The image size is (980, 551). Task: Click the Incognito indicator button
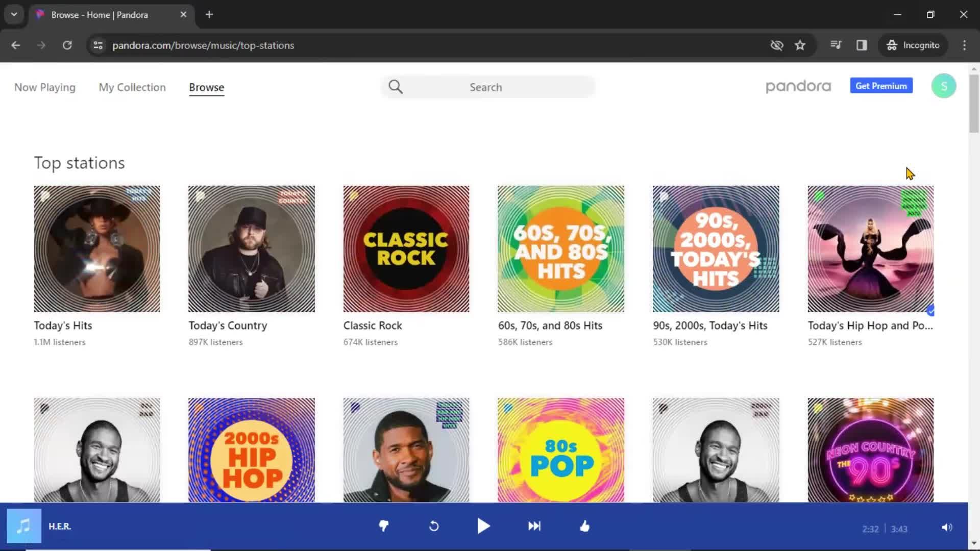point(913,45)
